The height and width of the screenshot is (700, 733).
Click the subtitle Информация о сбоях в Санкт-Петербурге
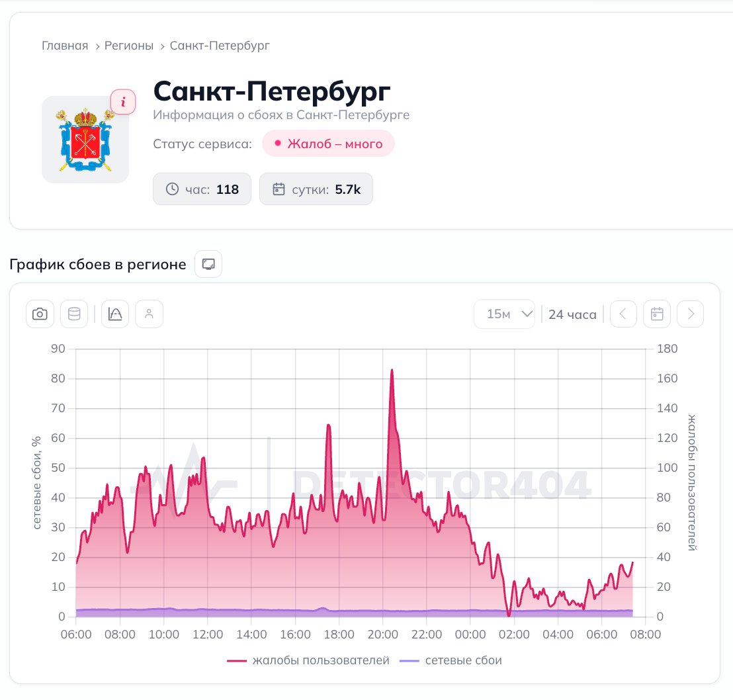(x=281, y=115)
